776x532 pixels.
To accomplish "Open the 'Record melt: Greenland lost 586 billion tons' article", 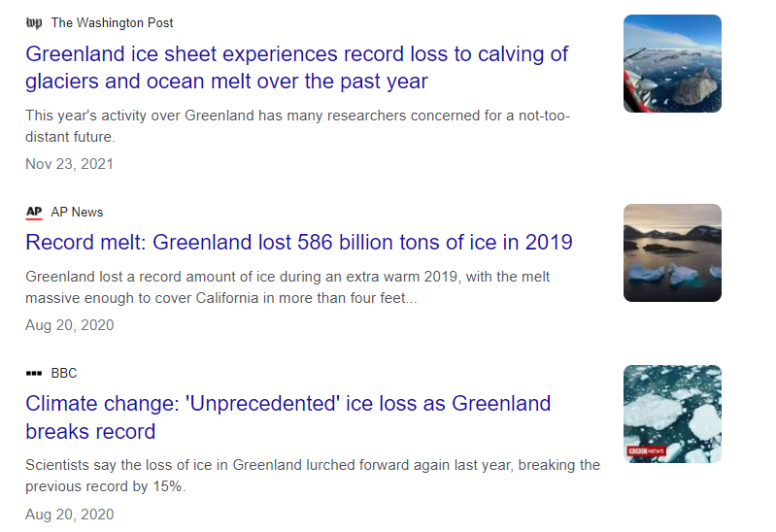I will click(x=299, y=243).
